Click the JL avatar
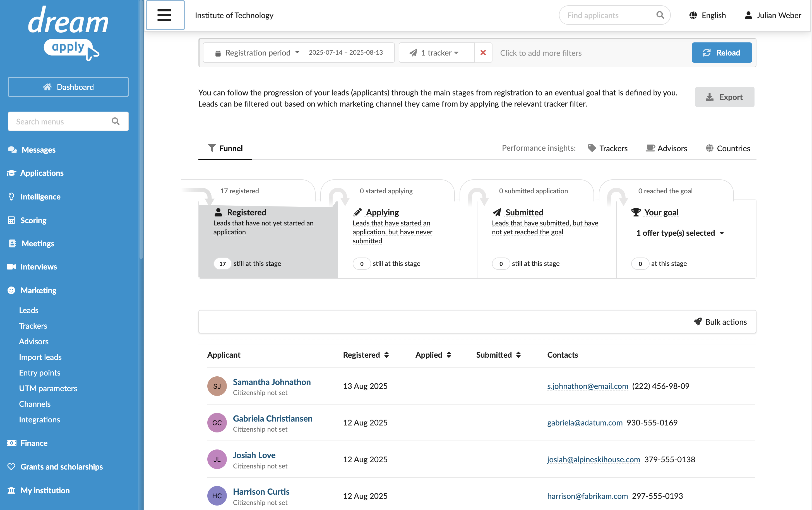812x510 pixels. click(x=217, y=459)
